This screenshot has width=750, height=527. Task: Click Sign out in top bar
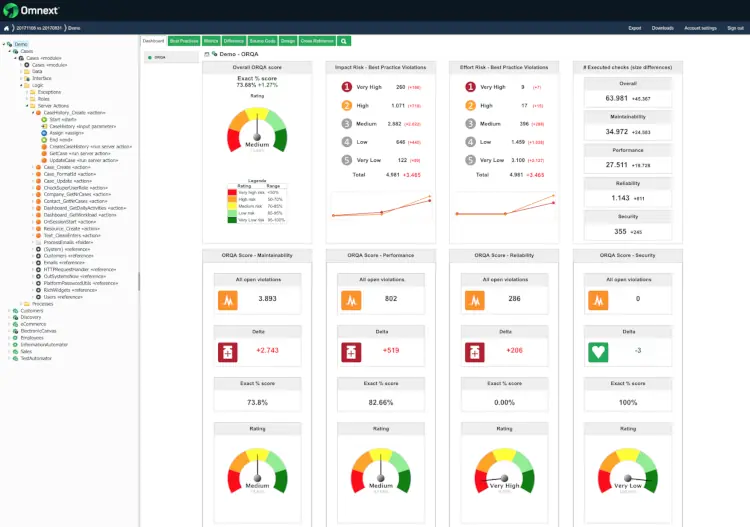735,29
